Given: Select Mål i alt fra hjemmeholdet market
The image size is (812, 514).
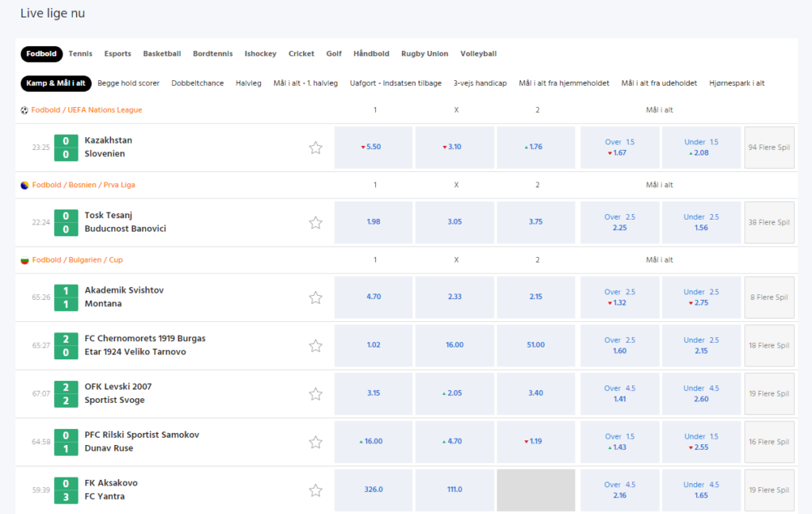Looking at the screenshot, I should tap(564, 83).
